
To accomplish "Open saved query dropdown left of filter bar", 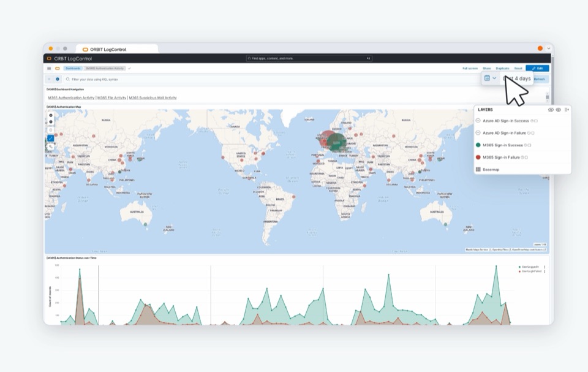I will 49,79.
